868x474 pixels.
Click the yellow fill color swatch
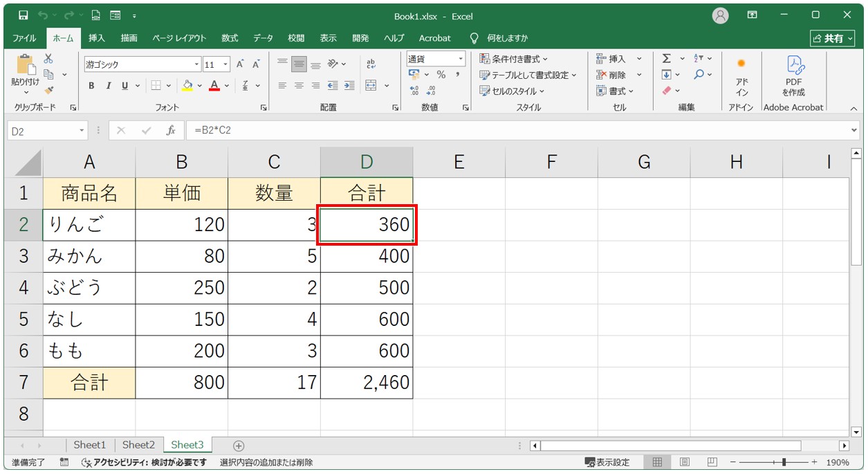tap(187, 86)
